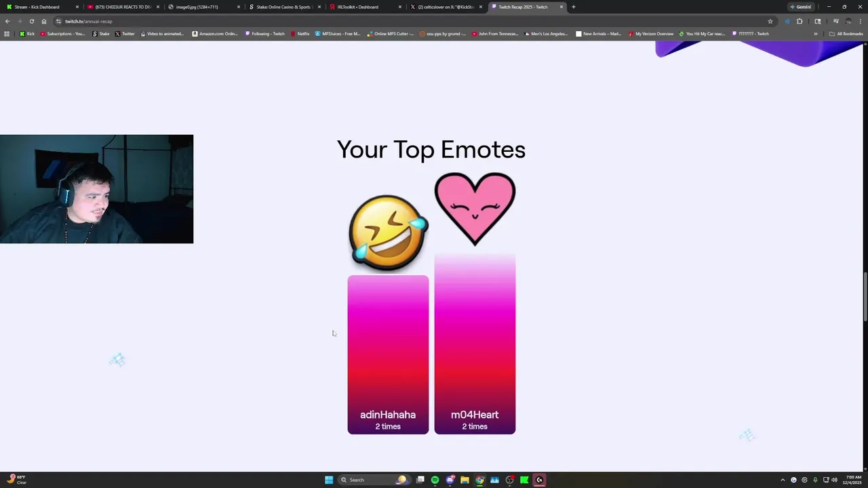Open Online MP3 Cutter bookmark
868x488 pixels.
[391, 34]
